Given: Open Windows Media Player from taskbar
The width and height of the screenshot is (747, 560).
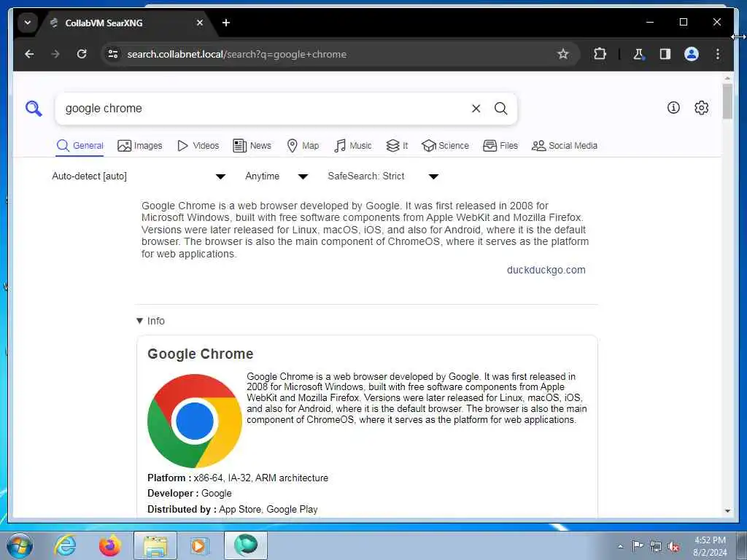Looking at the screenshot, I should click(199, 545).
